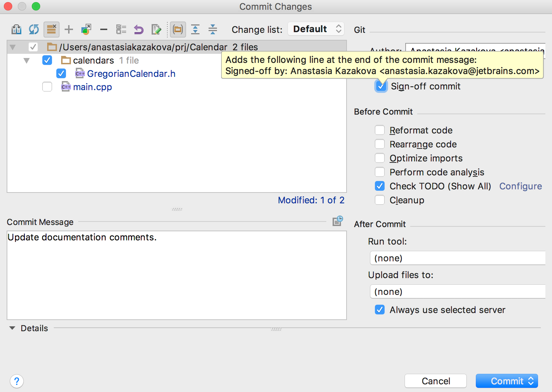The image size is (552, 392).
Task: Collapse the Details section triangle
Action: [x=12, y=328]
